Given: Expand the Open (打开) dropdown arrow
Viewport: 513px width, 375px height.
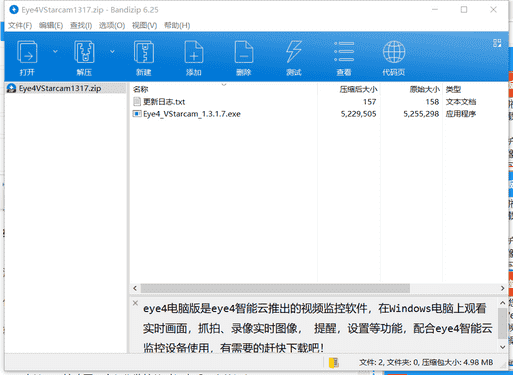Looking at the screenshot, I should [55, 51].
